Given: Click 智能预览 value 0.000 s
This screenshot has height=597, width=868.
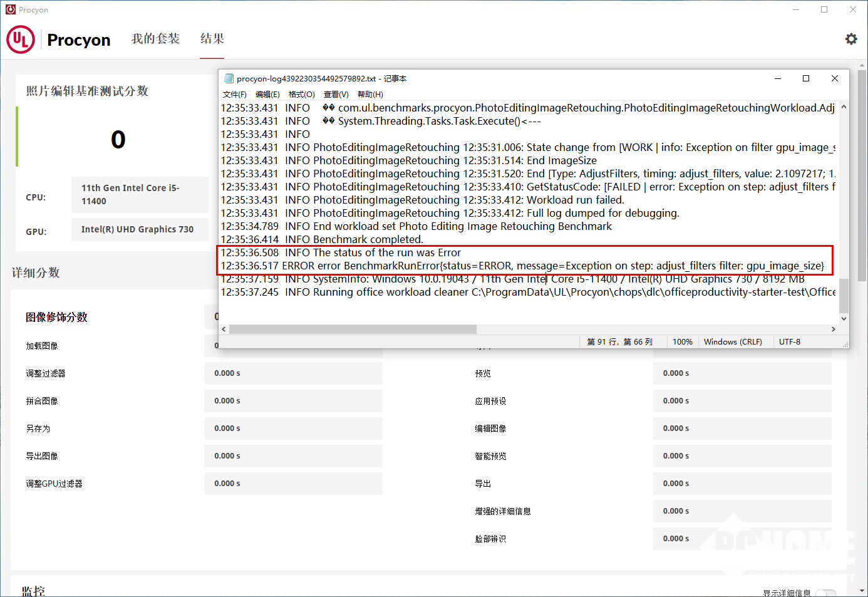Looking at the screenshot, I should point(742,456).
